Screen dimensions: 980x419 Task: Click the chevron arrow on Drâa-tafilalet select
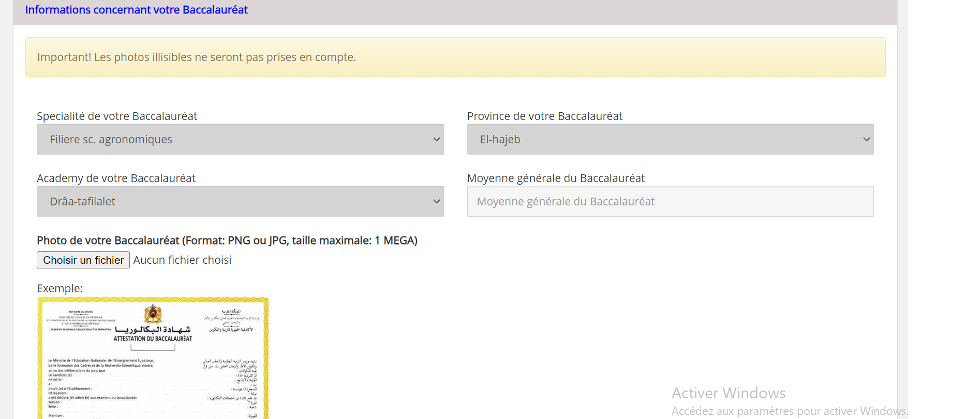pos(436,201)
